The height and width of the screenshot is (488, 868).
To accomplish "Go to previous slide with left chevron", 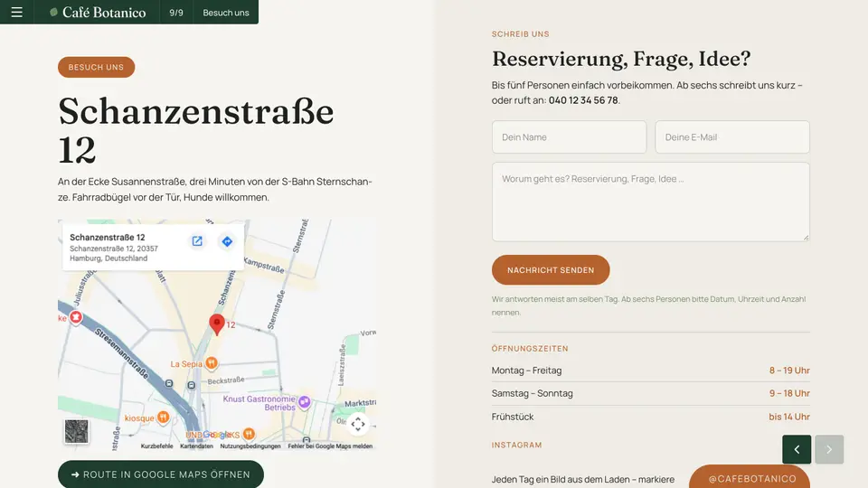I will tap(797, 449).
